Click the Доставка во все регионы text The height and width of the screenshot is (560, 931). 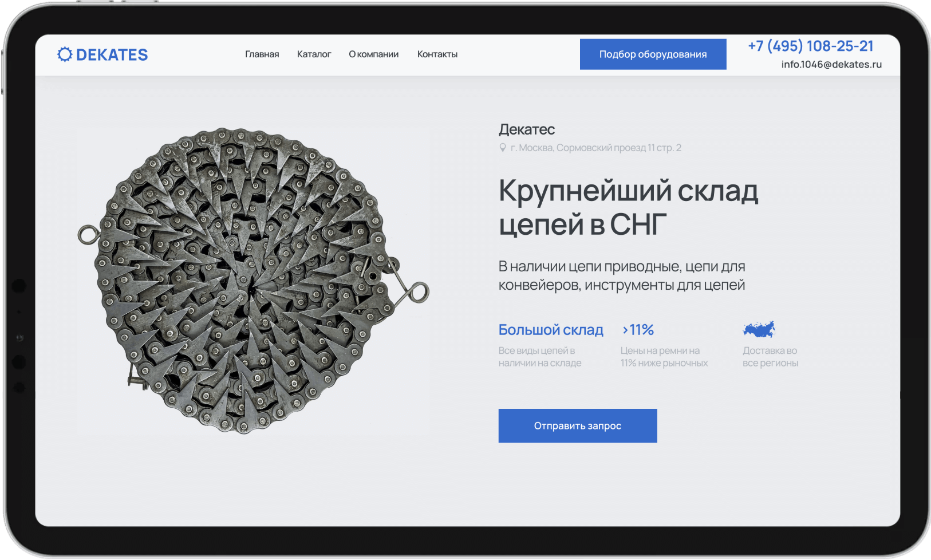(x=770, y=357)
